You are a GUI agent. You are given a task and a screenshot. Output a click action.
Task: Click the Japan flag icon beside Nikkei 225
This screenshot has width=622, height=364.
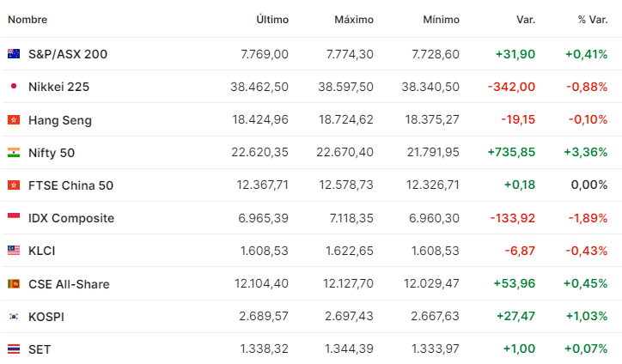(14, 87)
